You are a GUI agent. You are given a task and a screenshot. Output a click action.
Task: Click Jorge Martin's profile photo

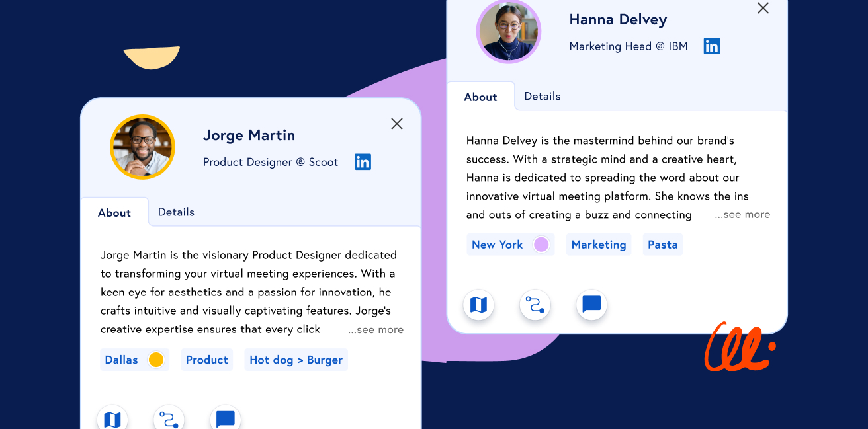click(x=142, y=147)
